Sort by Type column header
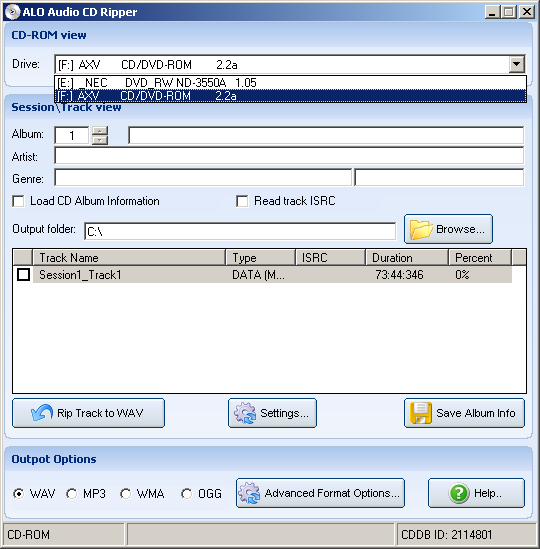 (261, 258)
